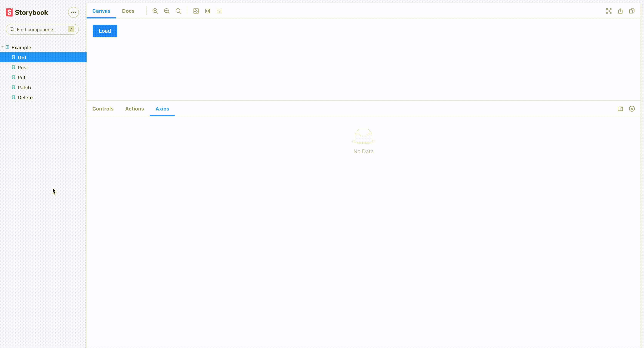
Task: Open the Storybook ellipsis menu
Action: [73, 12]
